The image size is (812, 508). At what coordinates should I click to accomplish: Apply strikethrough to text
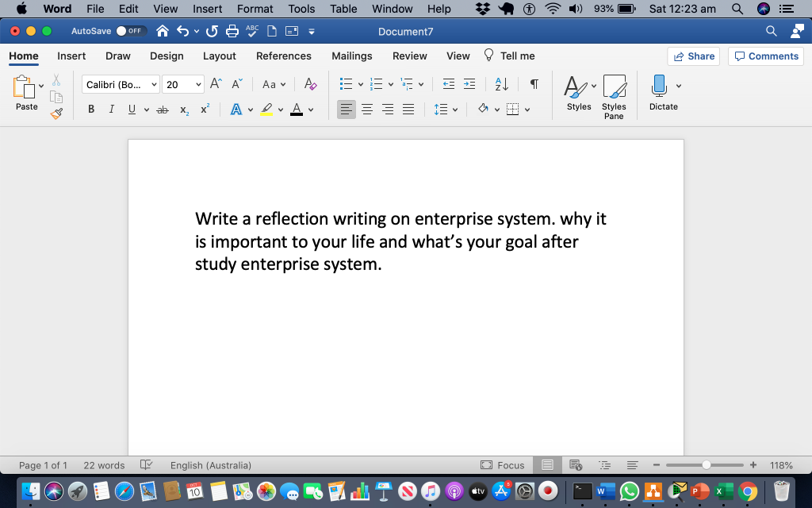point(162,109)
